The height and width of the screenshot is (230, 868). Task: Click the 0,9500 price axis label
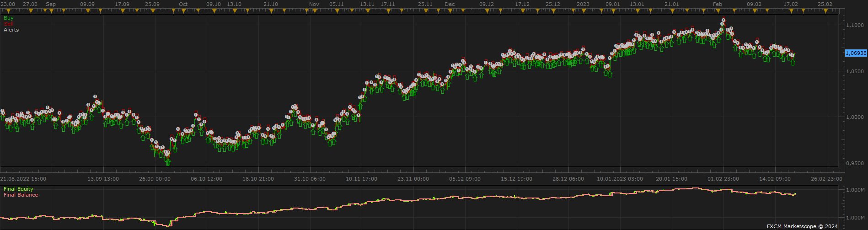click(x=856, y=163)
